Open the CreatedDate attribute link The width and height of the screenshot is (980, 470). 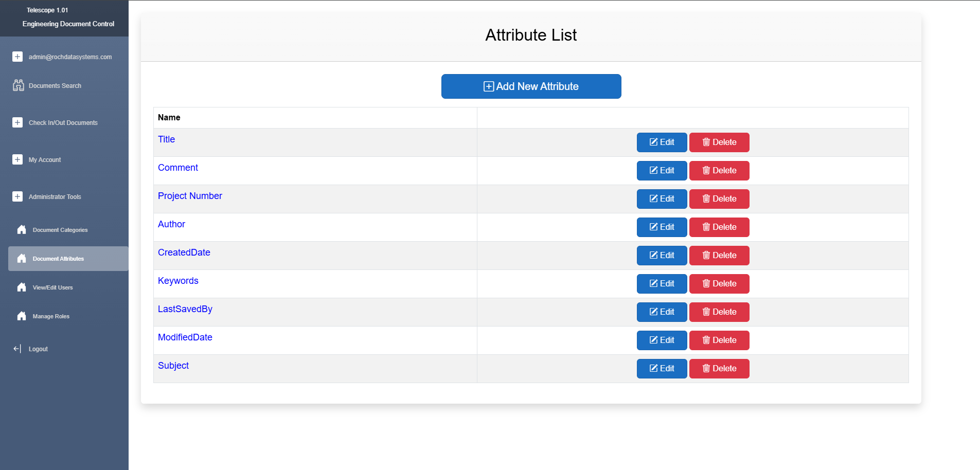[x=184, y=252]
